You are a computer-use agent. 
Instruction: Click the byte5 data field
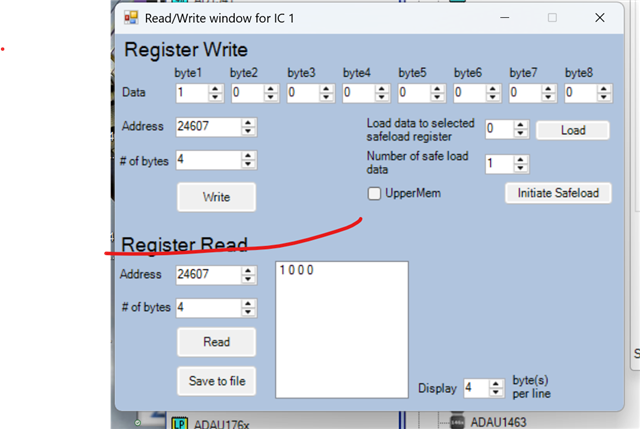413,93
